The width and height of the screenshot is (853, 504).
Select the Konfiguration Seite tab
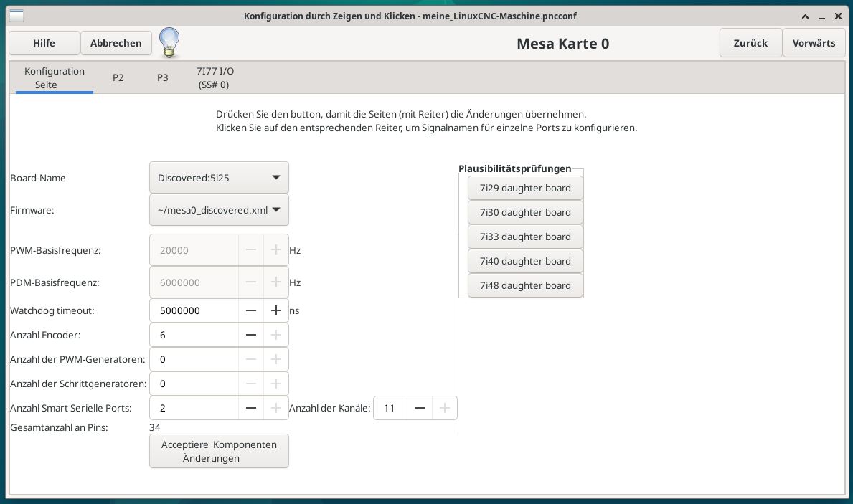[x=55, y=77]
